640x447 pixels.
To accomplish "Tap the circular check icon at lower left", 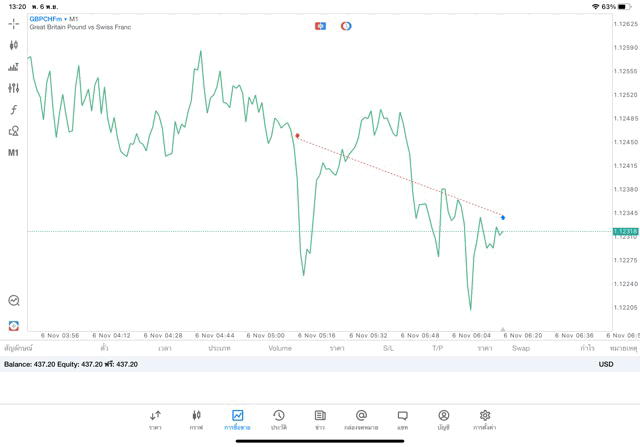I will (x=14, y=300).
